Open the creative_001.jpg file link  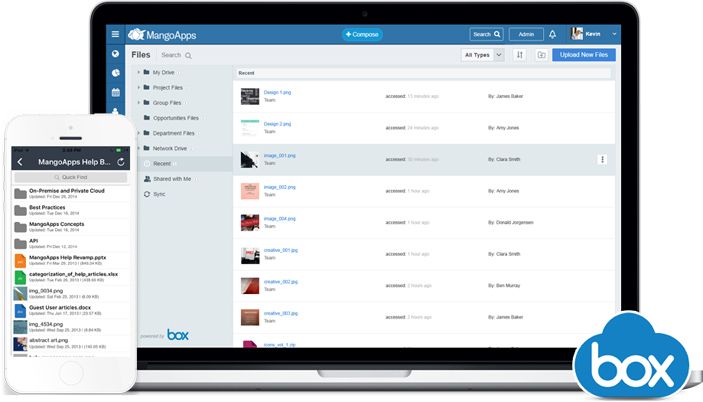tap(281, 250)
